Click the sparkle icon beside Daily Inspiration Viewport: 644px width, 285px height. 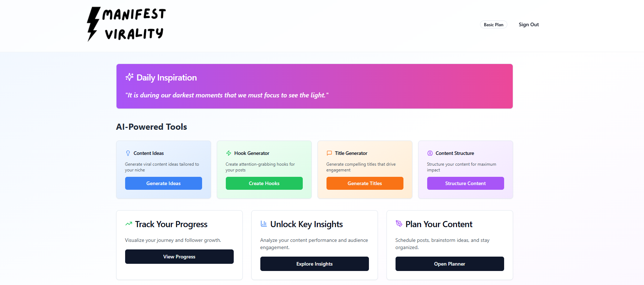129,77
